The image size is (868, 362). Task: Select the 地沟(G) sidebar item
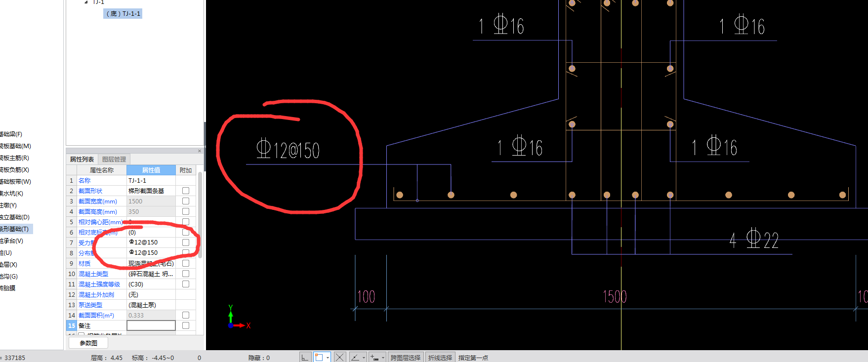(8, 277)
